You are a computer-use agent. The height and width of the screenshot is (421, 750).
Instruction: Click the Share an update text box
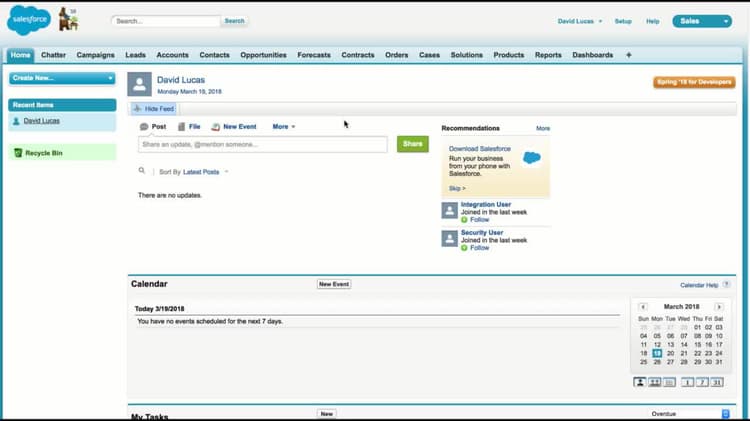[263, 144]
